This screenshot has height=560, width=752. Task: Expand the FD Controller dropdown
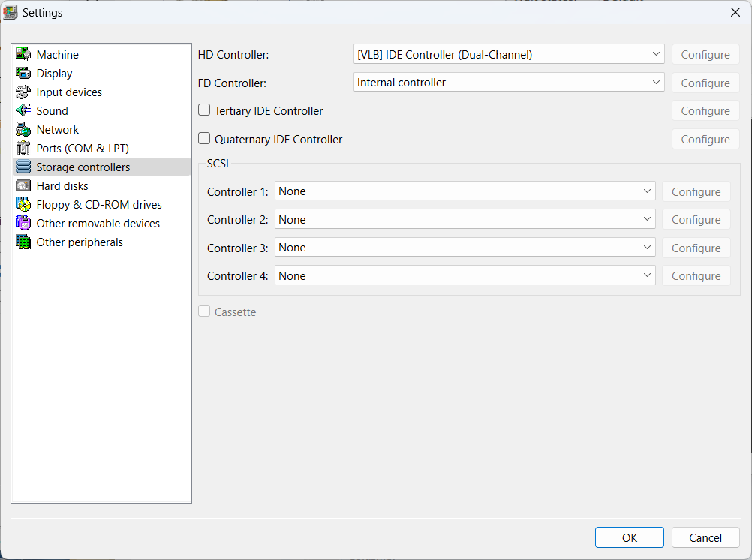tap(508, 83)
